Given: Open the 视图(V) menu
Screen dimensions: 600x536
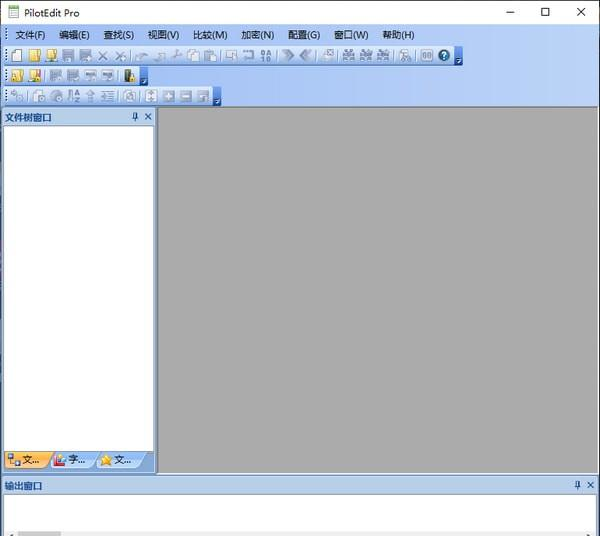Looking at the screenshot, I should coord(163,35).
